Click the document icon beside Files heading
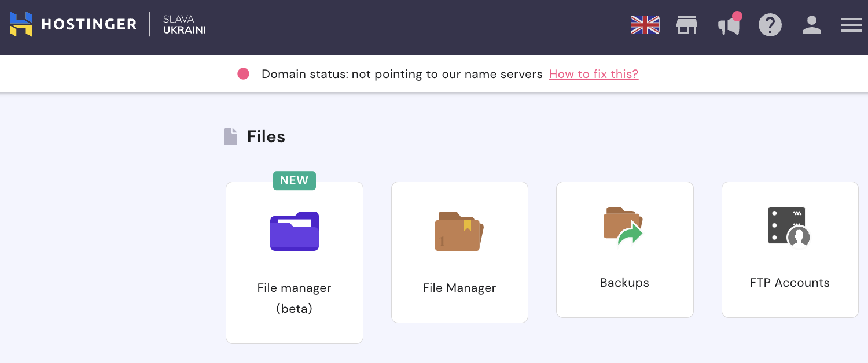Screen dimensions: 868x363 pos(230,137)
